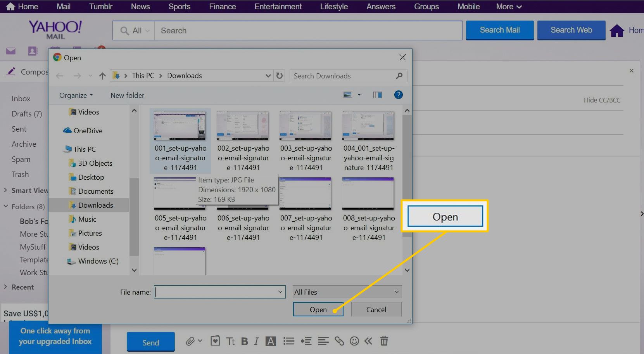
Task: Click the Search Mail button
Action: pos(500,30)
